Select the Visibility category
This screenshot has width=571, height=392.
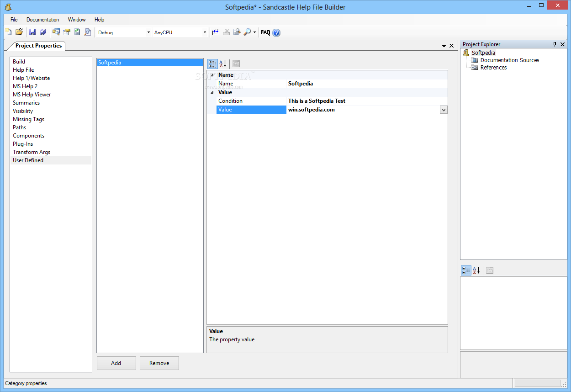pyautogui.click(x=51, y=111)
